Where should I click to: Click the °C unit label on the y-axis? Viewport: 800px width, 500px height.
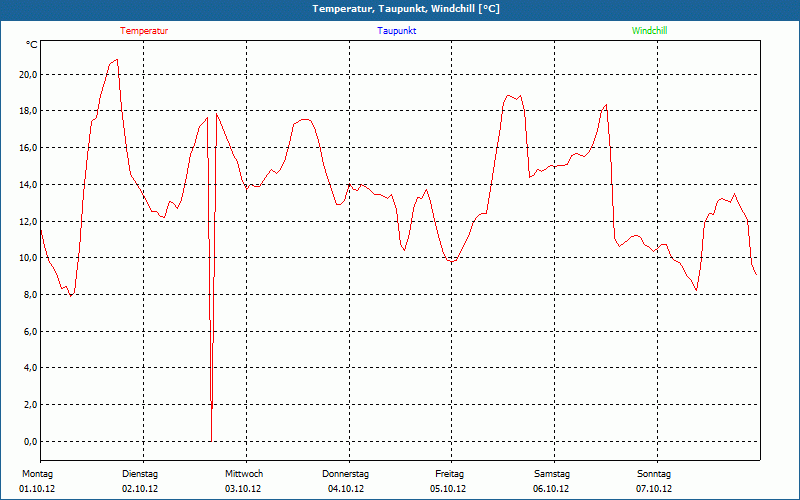tap(32, 45)
